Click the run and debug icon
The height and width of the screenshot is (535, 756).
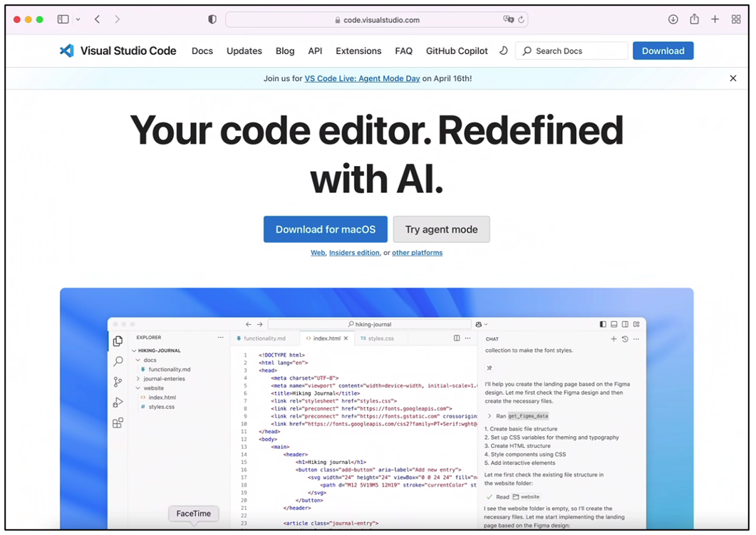pyautogui.click(x=118, y=402)
